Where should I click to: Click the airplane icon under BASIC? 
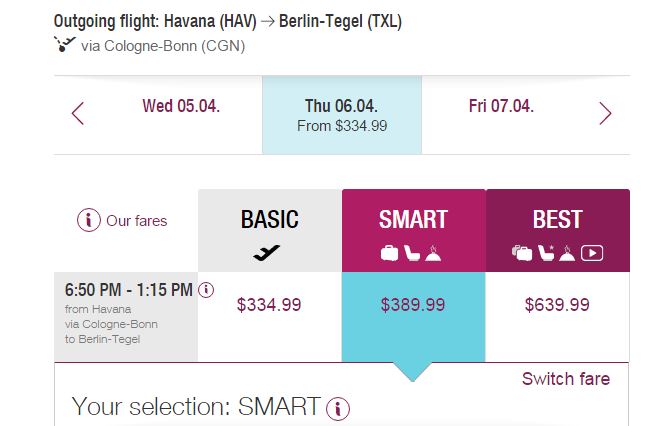(x=266, y=253)
